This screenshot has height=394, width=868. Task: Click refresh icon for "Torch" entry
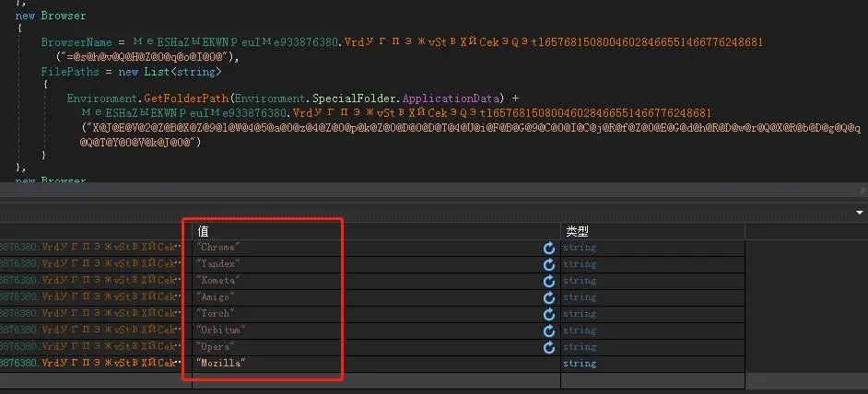(x=549, y=314)
